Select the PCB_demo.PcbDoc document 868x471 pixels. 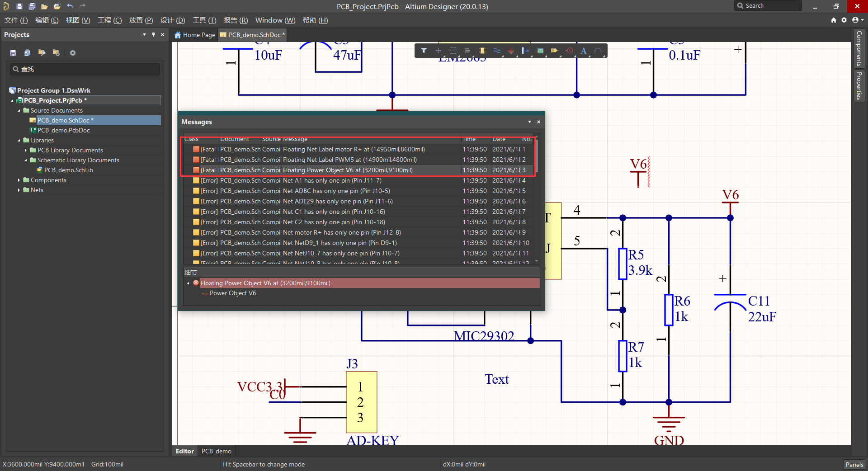pyautogui.click(x=63, y=130)
